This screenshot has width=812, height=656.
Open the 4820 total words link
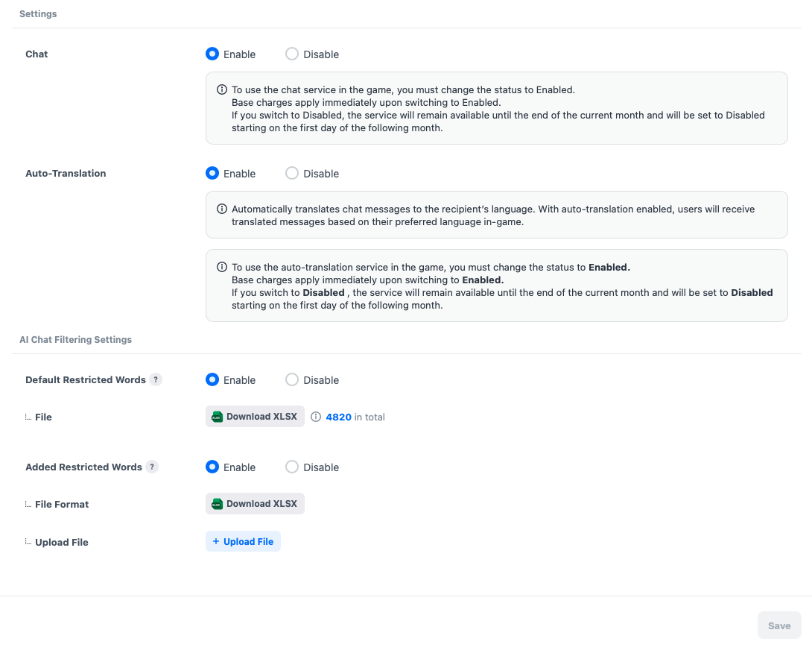[x=338, y=417]
